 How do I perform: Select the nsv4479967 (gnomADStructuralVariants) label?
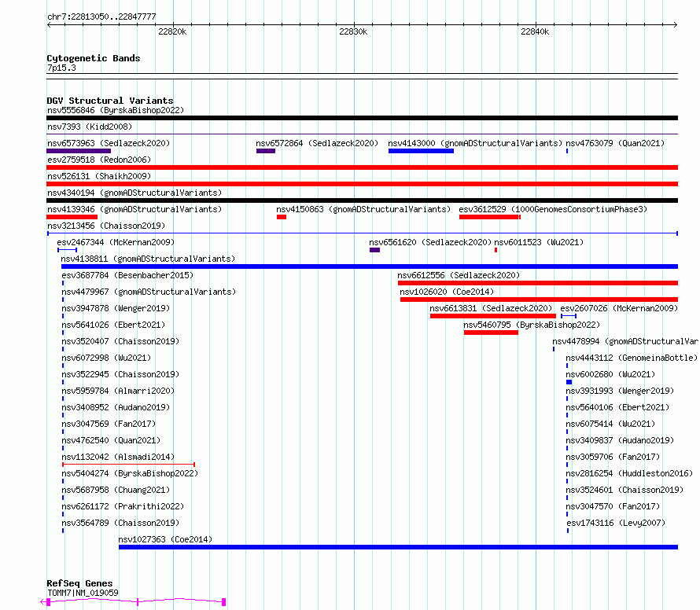click(x=149, y=292)
